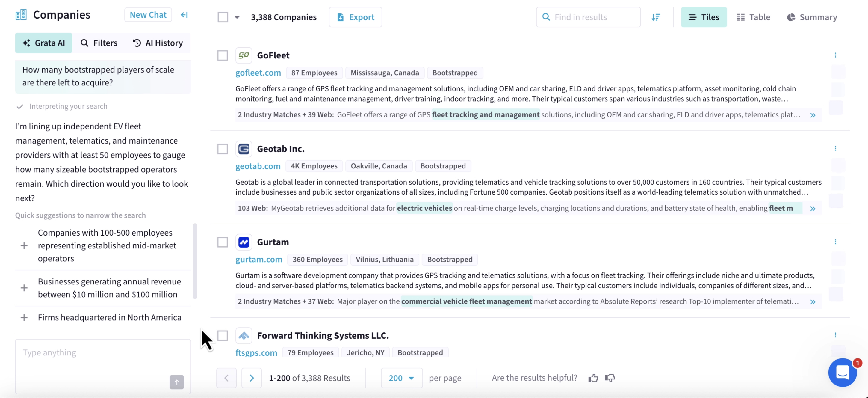The width and height of the screenshot is (868, 398).
Task: Open AI History
Action: [x=157, y=43]
